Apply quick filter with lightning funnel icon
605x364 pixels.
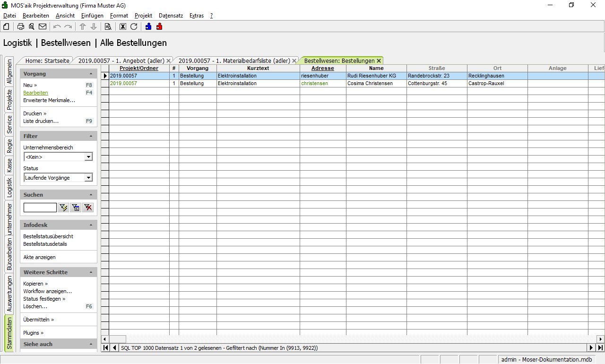pyautogui.click(x=63, y=208)
